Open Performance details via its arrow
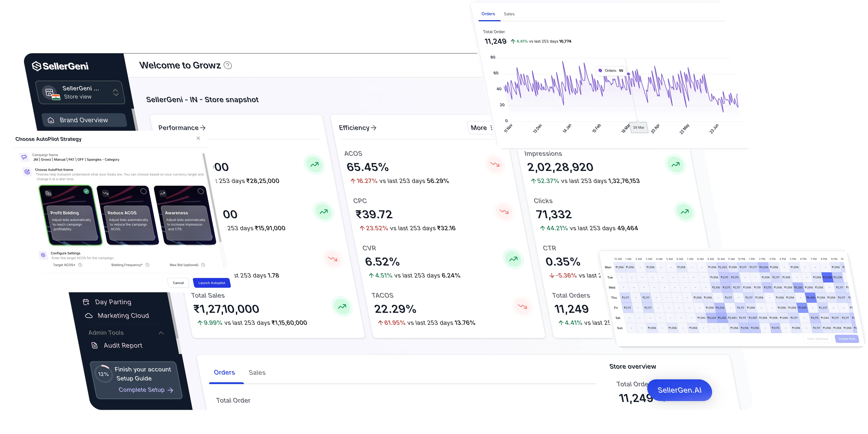The image size is (868, 434). pos(203,128)
